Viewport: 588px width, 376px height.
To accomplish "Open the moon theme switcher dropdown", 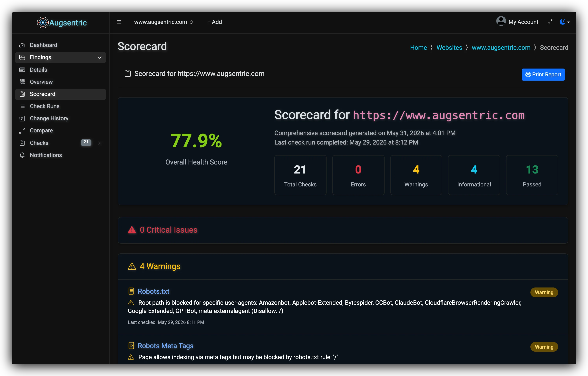I will coord(564,22).
